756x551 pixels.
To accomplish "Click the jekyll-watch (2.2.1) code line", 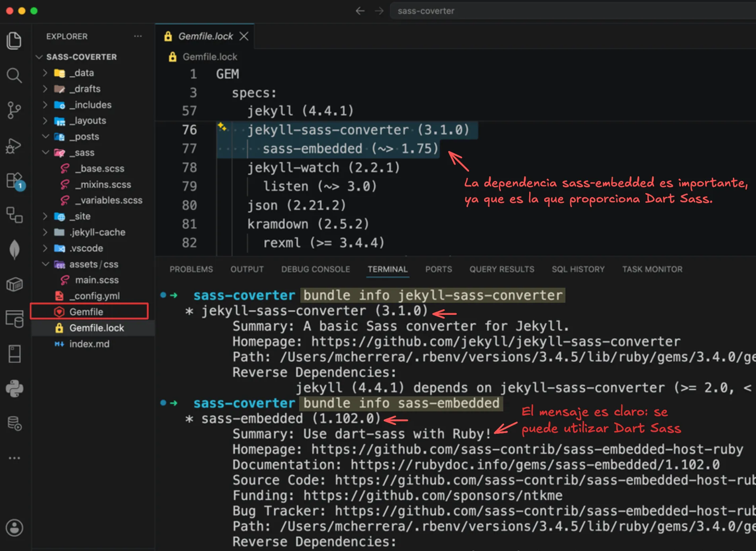I will tap(323, 167).
